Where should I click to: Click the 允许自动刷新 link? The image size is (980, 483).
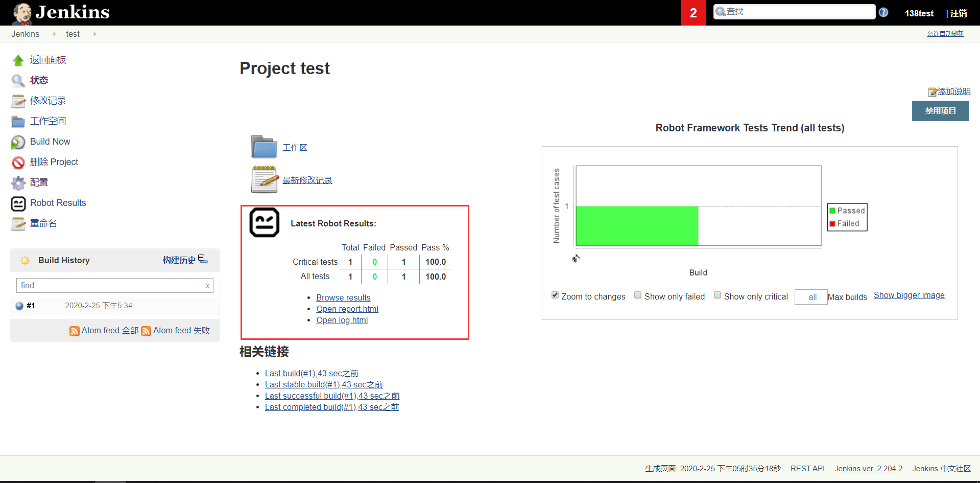pos(945,34)
